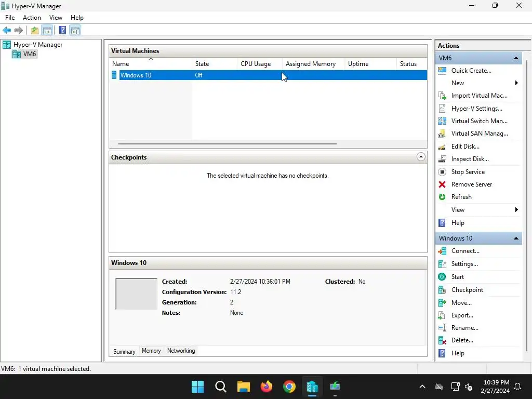Click the Rename icon
Image resolution: width=532 pixels, height=399 pixels.
pyautogui.click(x=442, y=328)
